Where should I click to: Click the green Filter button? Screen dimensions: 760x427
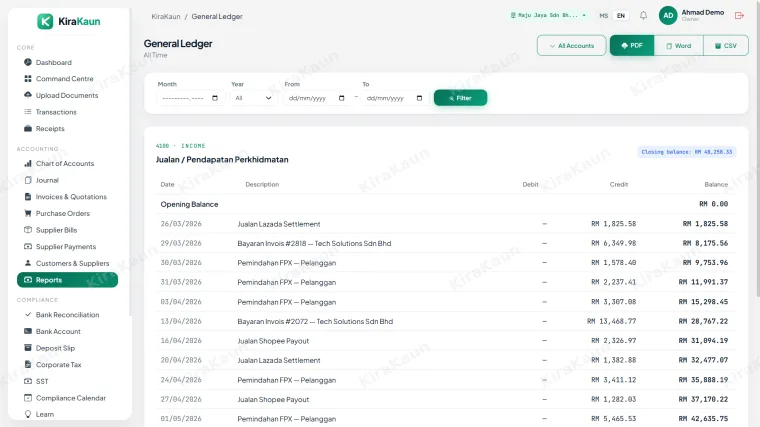(x=460, y=98)
